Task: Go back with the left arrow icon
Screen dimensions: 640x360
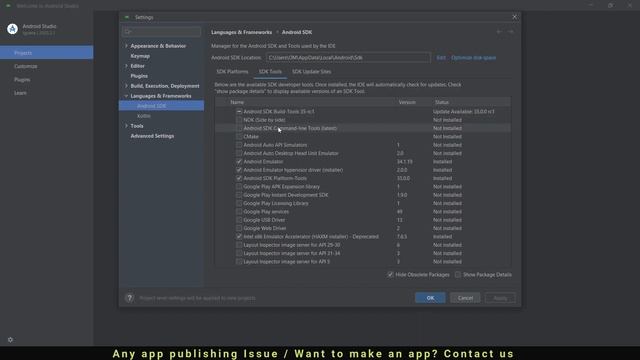Action: [499, 32]
